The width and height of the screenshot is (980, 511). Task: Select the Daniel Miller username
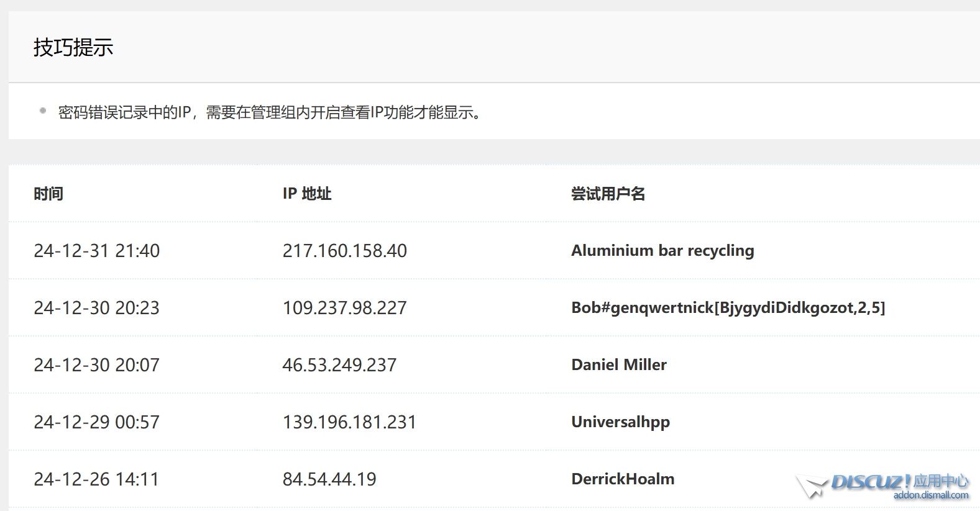tap(619, 365)
